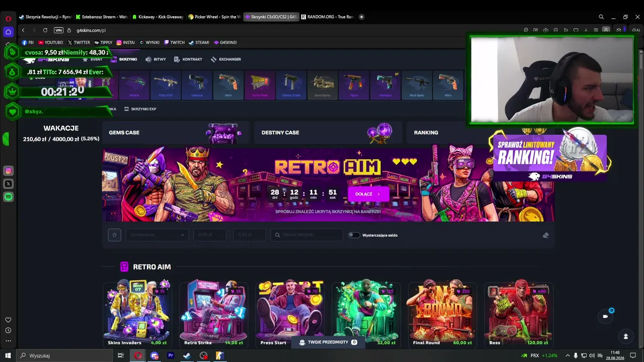Click DOŁĄCZ button on Retro Aim banner

coord(368,194)
